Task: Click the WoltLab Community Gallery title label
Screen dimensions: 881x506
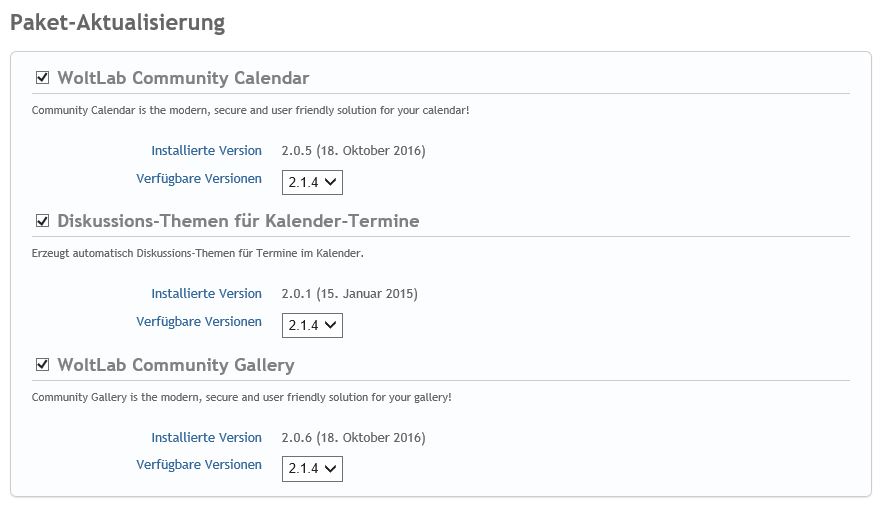Action: coord(176,365)
